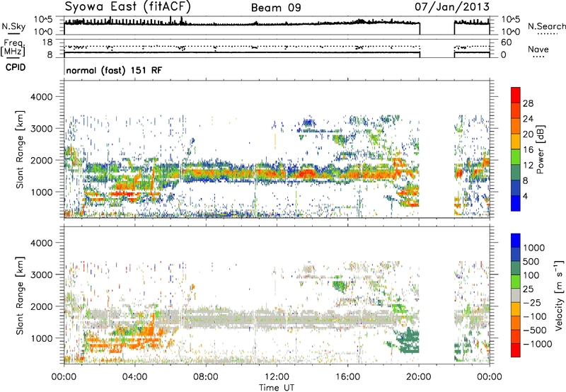Click the date '07/Jan/2013'
Screen dimensions: 566x392
452,6
